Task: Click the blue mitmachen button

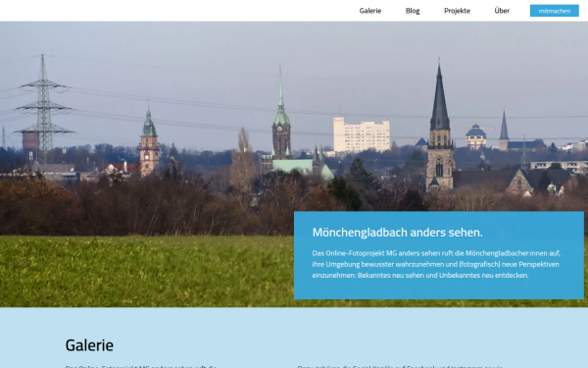Action: coord(555,11)
